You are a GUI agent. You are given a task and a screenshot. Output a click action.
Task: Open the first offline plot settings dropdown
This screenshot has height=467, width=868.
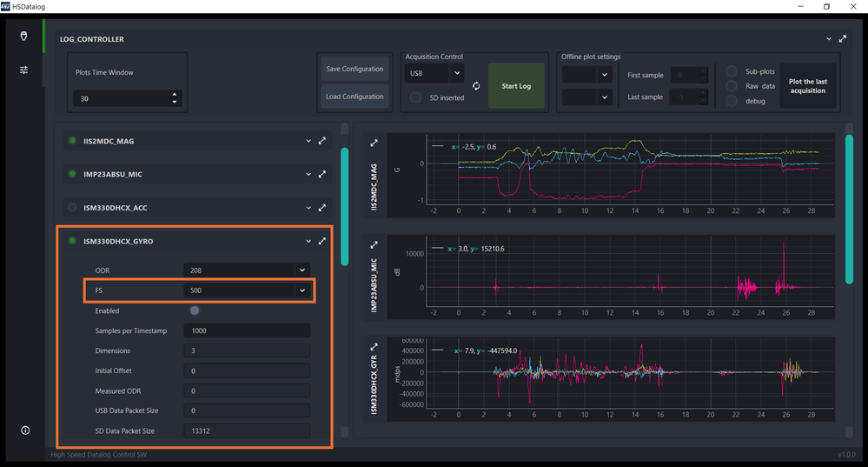(586, 75)
